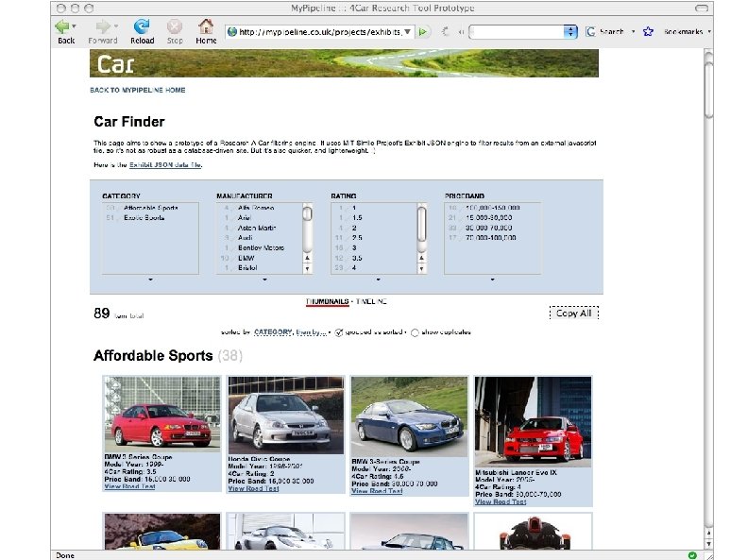The width and height of the screenshot is (747, 560).
Task: Click the Forward arrow icon
Action: coord(102,26)
